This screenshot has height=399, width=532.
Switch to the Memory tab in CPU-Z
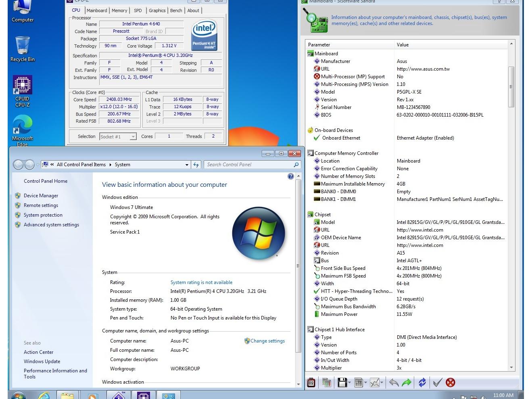119,10
